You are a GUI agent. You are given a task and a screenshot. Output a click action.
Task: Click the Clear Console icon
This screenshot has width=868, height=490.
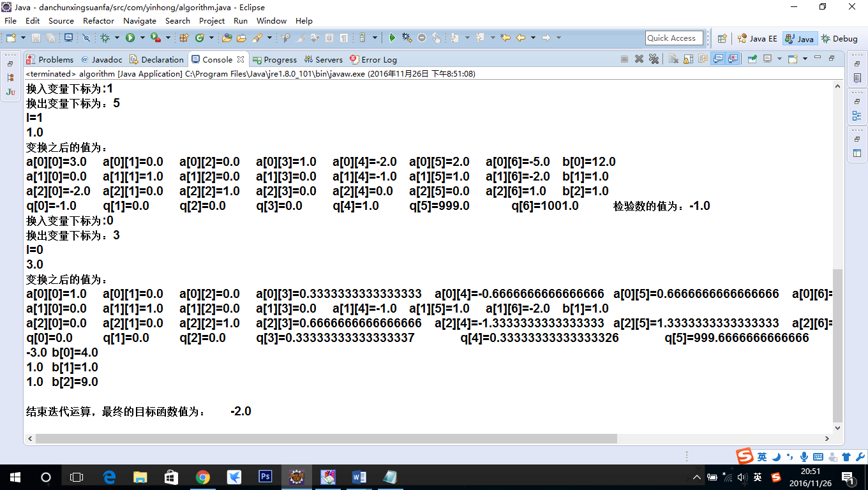(x=673, y=59)
